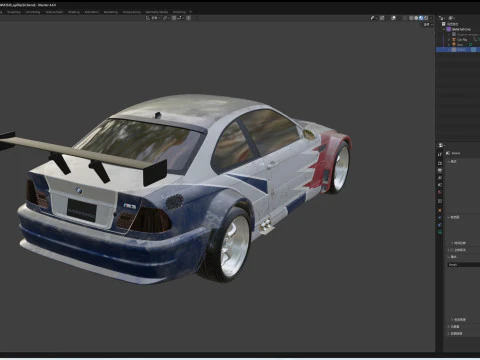This screenshot has width=480, height=360.
Task: Select rendered viewport shading
Action: click(426, 18)
